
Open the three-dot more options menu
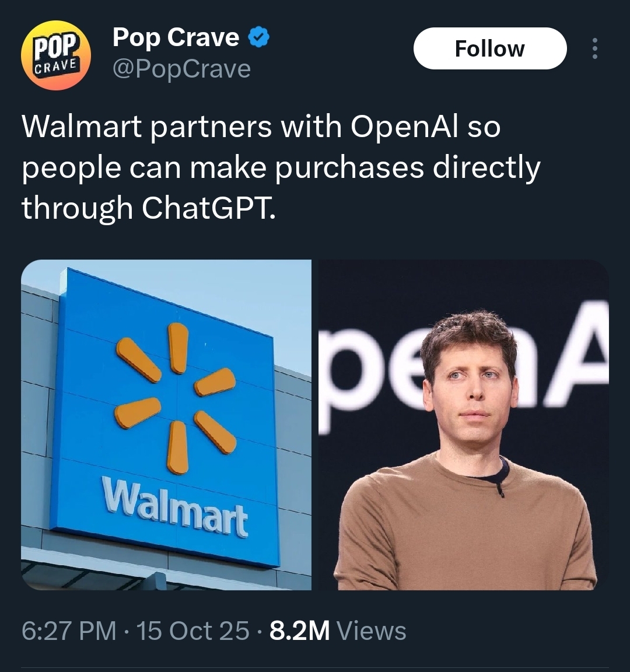click(594, 48)
